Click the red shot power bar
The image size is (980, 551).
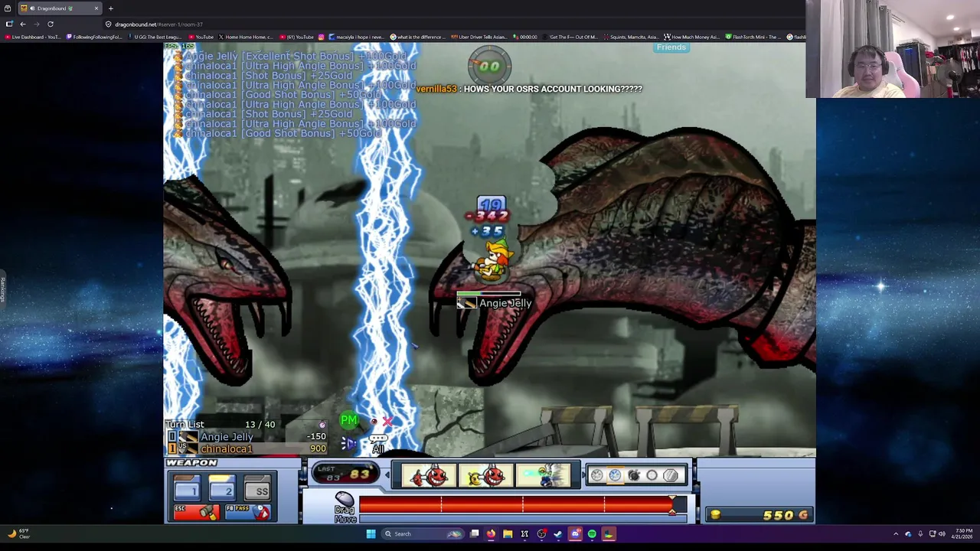[515, 504]
